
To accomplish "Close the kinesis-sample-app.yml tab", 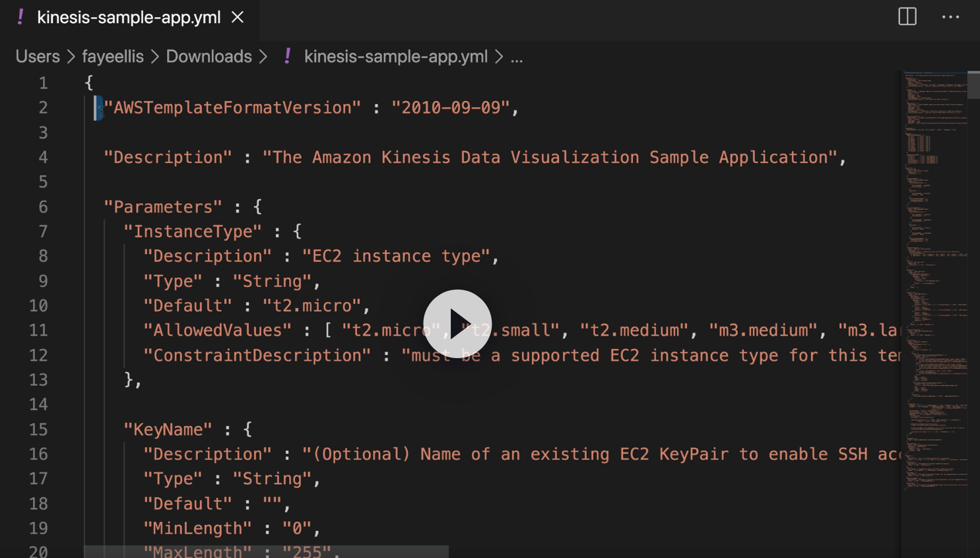I will click(238, 17).
